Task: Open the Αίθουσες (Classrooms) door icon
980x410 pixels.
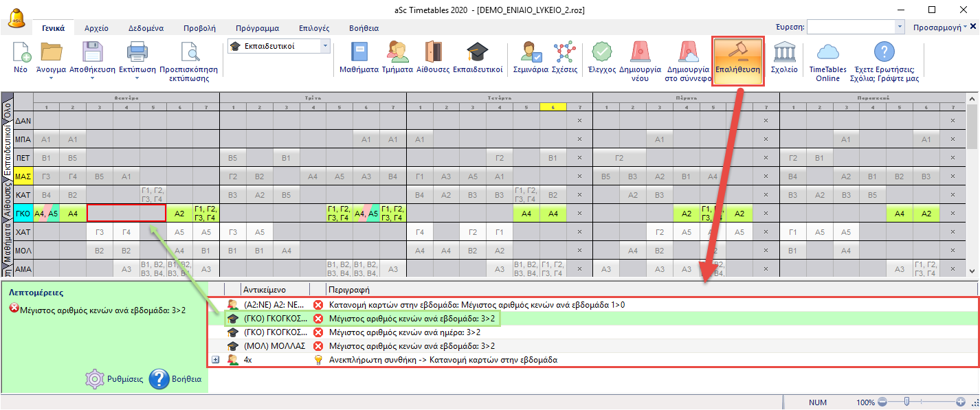Action: (x=433, y=54)
